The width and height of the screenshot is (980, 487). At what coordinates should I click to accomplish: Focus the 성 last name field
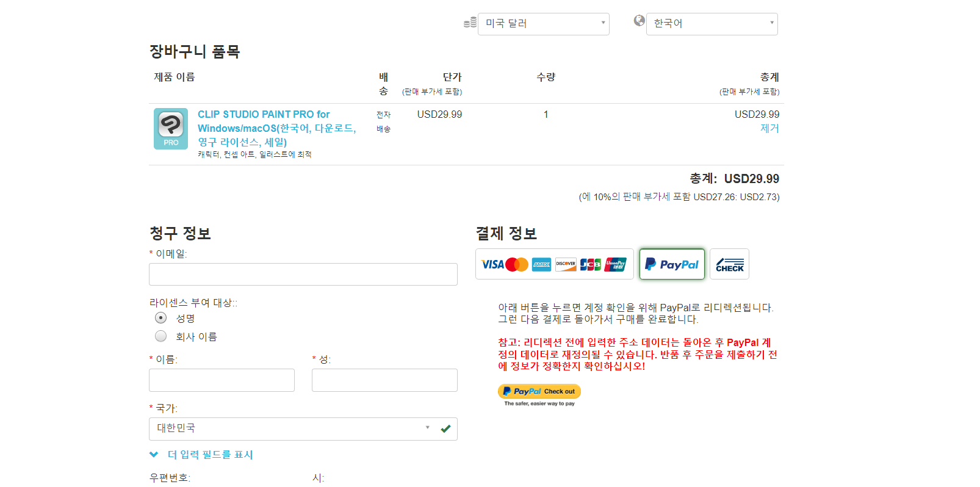point(384,380)
